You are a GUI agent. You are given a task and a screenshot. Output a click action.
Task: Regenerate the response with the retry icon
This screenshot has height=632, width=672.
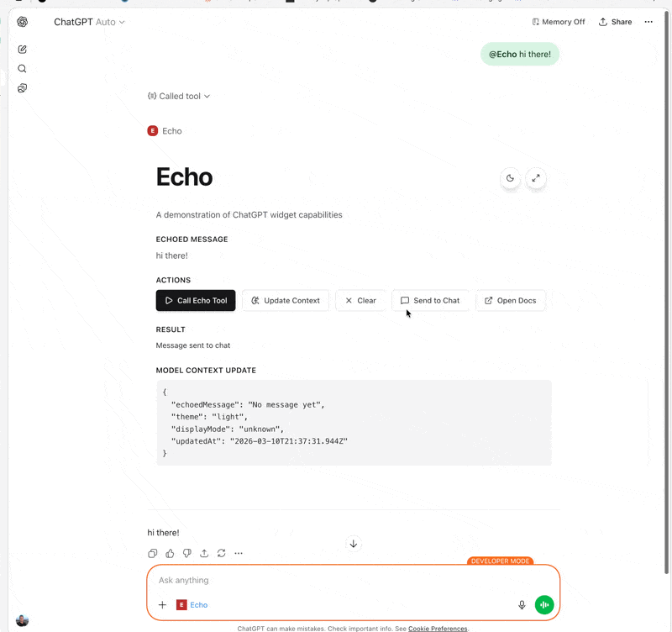coord(221,553)
